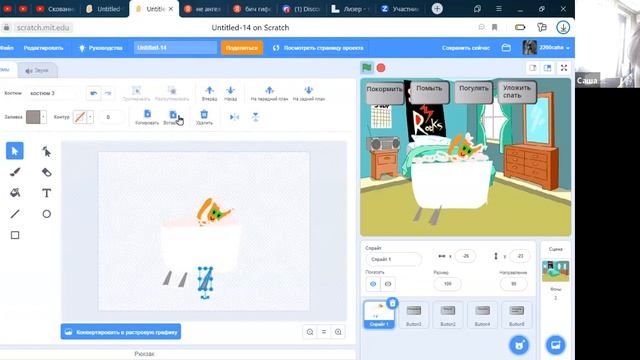Switch to small stage layout
Image resolution: width=640 pixels, height=360 pixels.
tap(533, 68)
